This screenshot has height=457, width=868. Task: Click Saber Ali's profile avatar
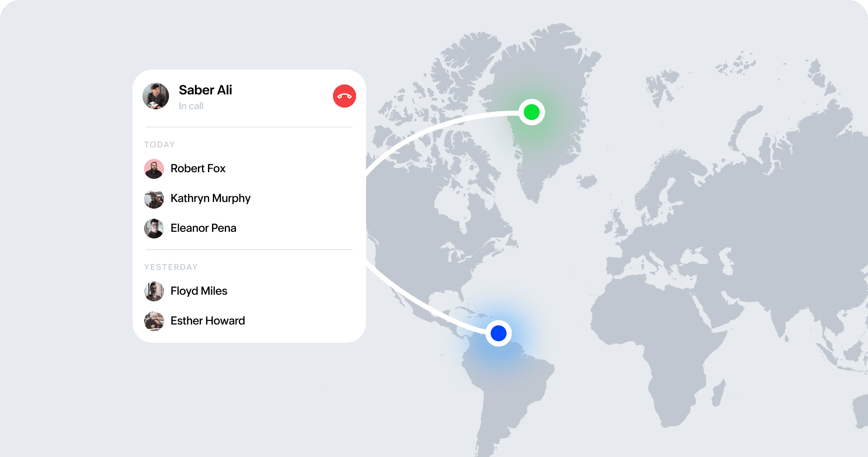(156, 96)
